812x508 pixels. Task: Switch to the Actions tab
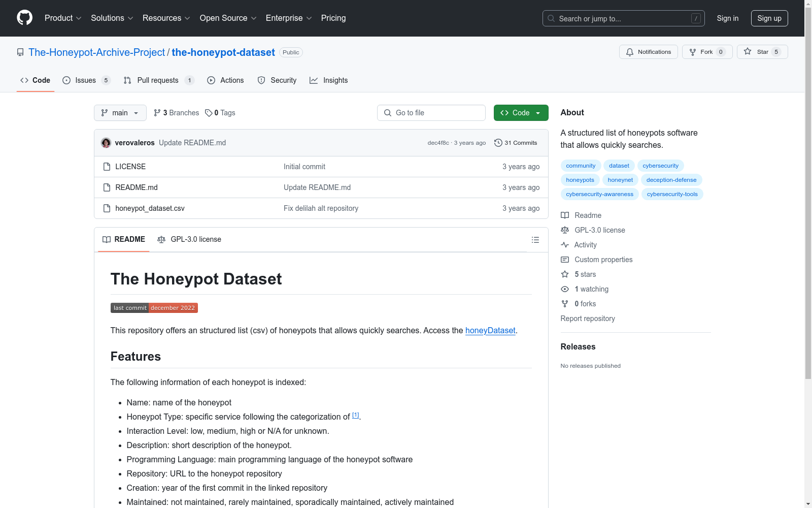[x=225, y=80]
